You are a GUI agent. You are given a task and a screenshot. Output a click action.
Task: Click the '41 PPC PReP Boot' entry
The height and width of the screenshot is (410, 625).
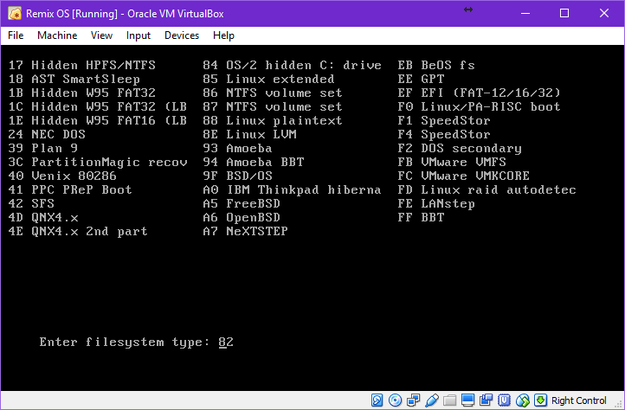[x=70, y=190]
